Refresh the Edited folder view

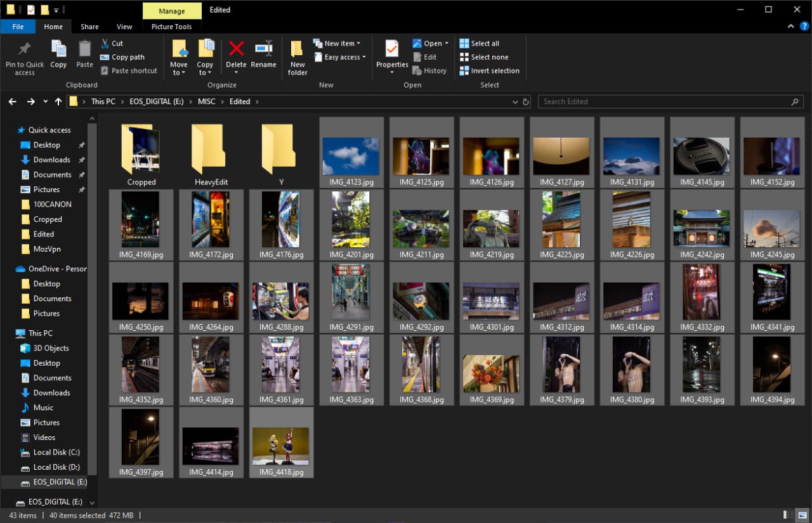525,101
